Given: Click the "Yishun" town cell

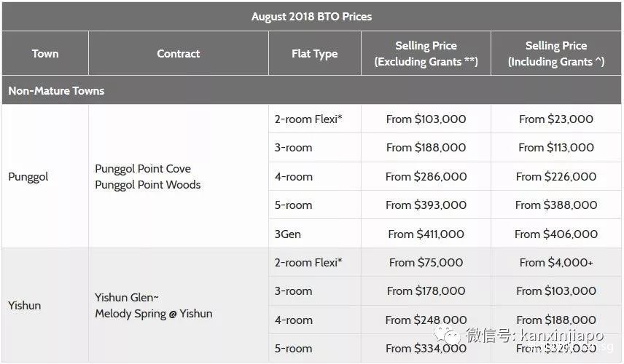Looking at the screenshot, I should click(25, 305).
